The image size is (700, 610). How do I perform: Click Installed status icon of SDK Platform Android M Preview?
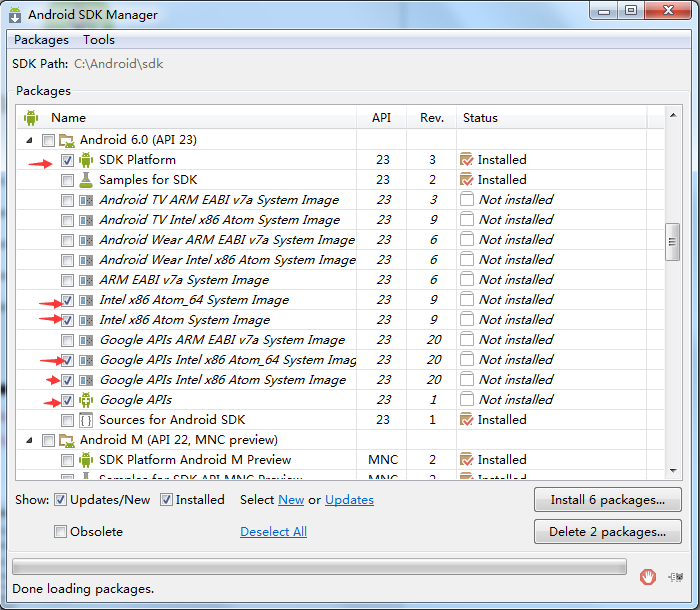467,459
